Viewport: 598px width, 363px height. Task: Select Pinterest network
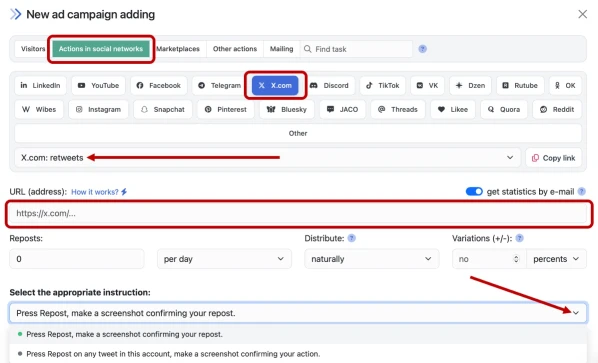(x=226, y=109)
